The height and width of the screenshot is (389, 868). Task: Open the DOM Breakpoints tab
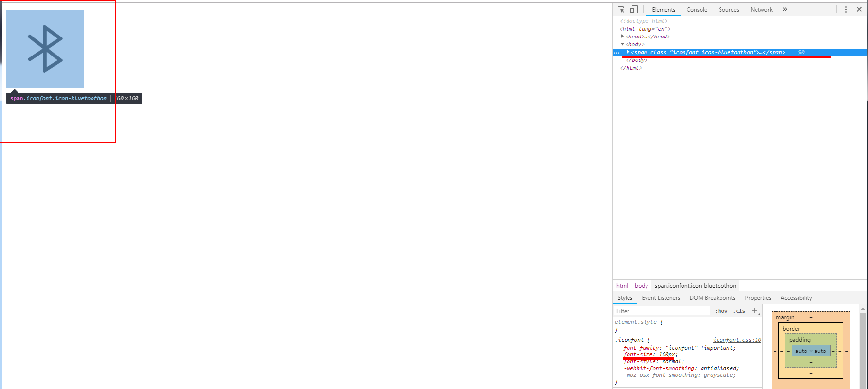click(x=712, y=298)
